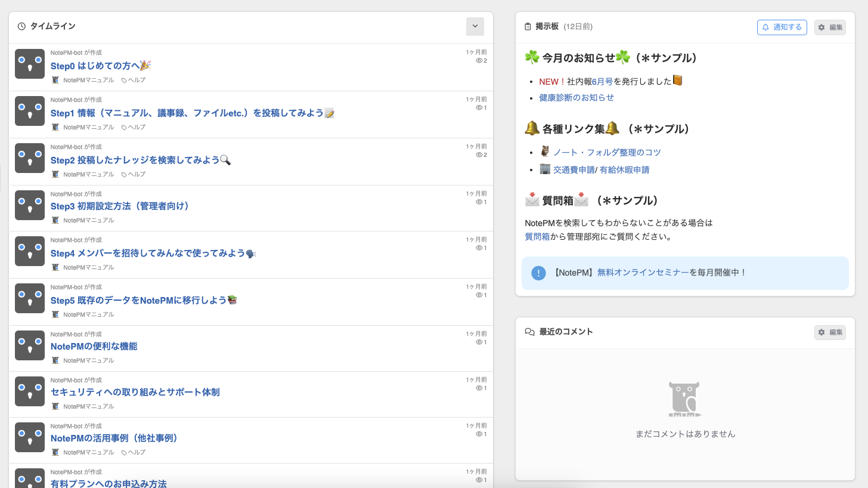Click building emoji beside 交通費申請
Screen dimensions: 868x488
[544, 169]
